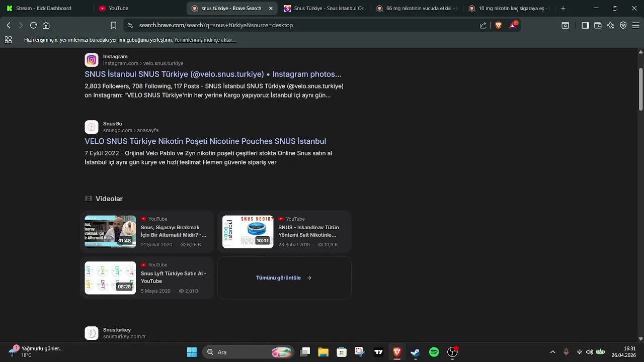Click the SnusGo site favicon
Screen dimensions: 644x362
point(92,127)
